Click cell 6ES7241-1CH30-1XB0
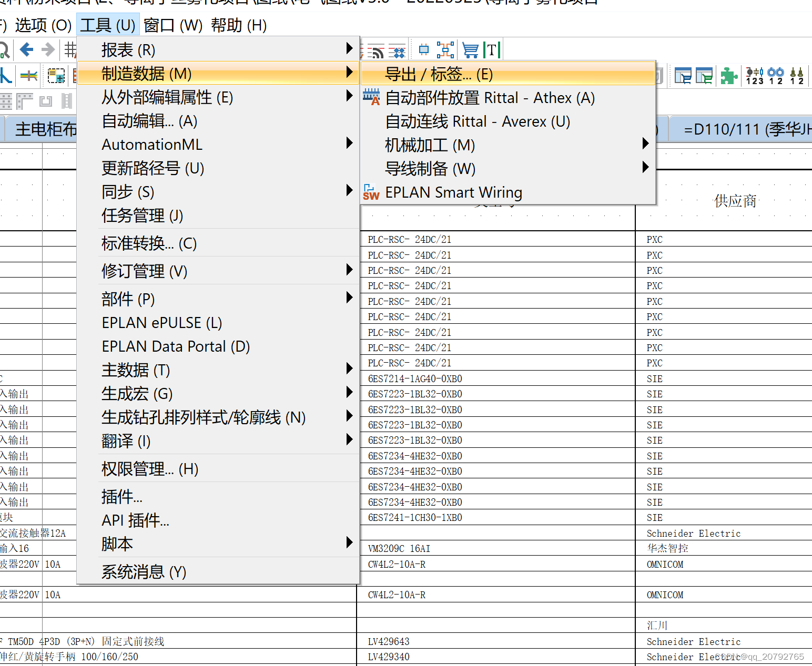Image resolution: width=812 pixels, height=666 pixels. click(x=415, y=517)
